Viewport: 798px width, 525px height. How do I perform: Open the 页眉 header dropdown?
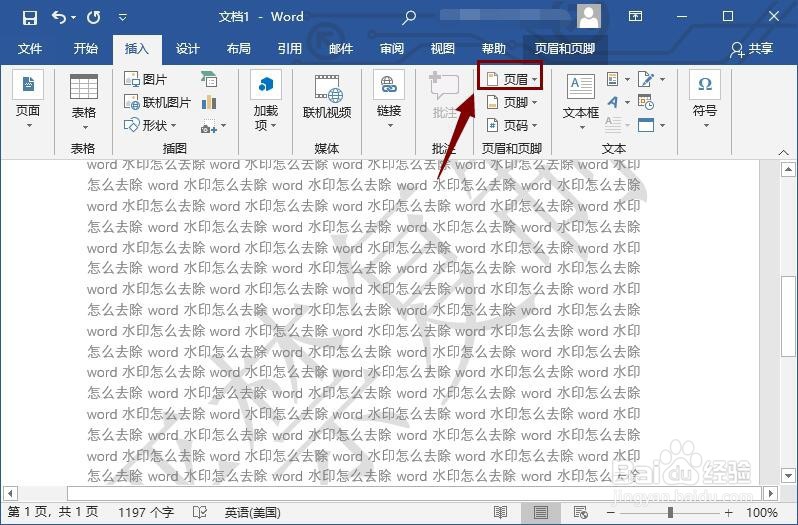pyautogui.click(x=510, y=79)
